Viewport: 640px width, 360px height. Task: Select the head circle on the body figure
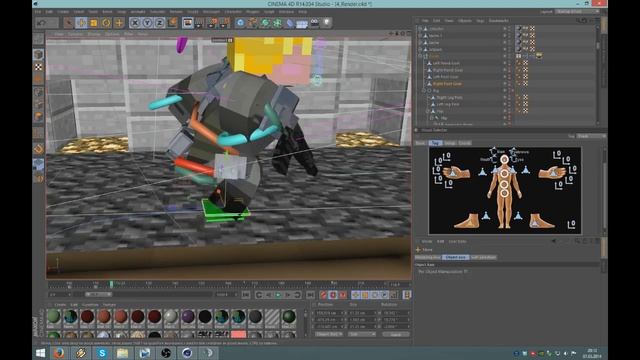(504, 160)
